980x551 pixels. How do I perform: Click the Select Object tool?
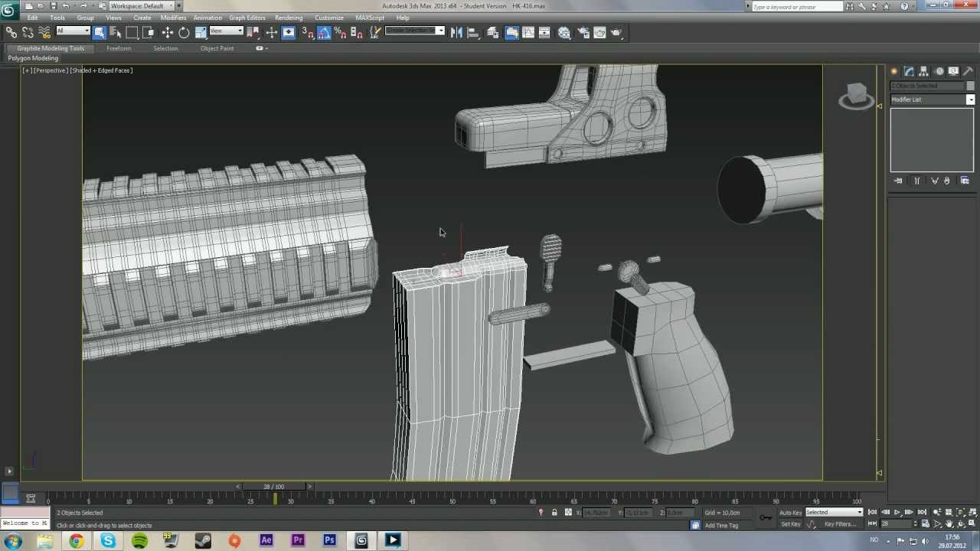point(99,32)
